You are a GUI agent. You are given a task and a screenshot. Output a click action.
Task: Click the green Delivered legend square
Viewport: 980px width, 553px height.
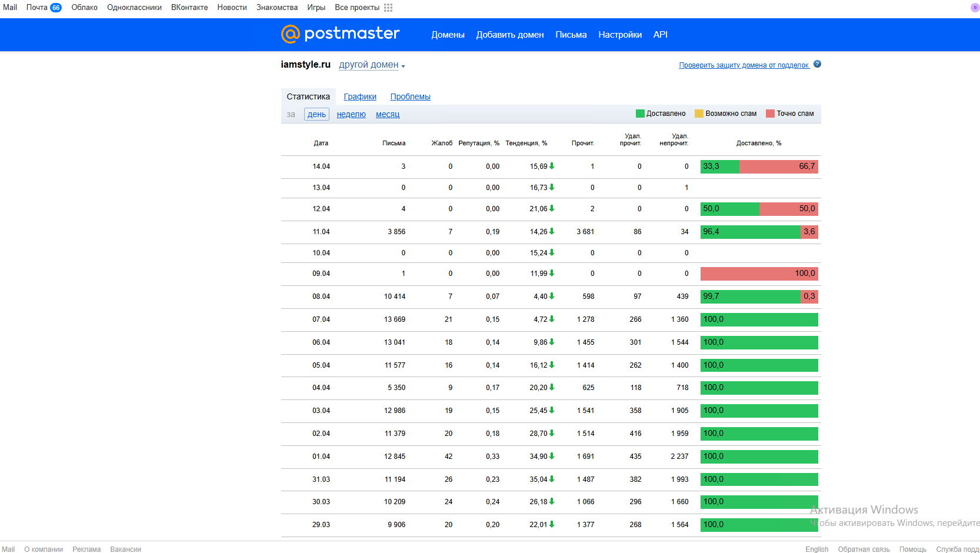[640, 114]
